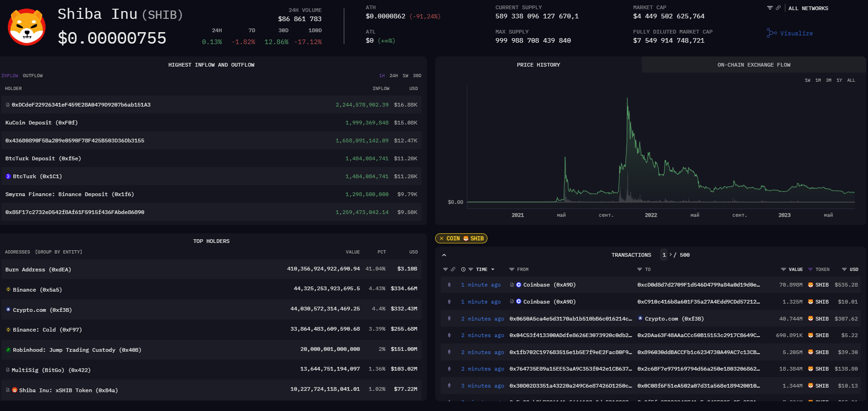Open Binance Cold (0xF97) holder entry
This screenshot has height=411, width=868.
tap(47, 330)
